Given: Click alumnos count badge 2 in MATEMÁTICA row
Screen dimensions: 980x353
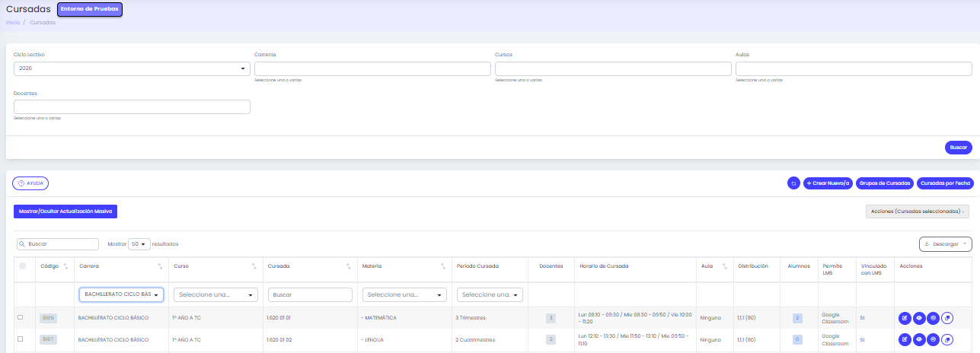Looking at the screenshot, I should click(x=797, y=318).
